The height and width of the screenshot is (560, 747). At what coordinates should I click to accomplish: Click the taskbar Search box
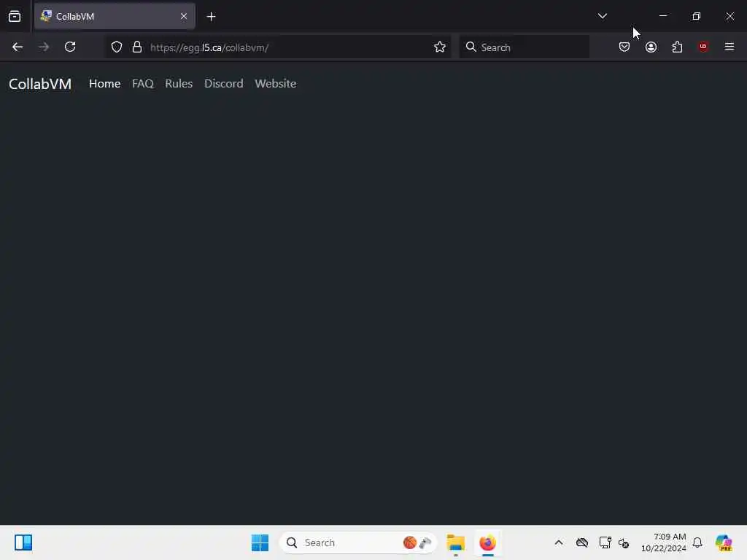coord(358,542)
